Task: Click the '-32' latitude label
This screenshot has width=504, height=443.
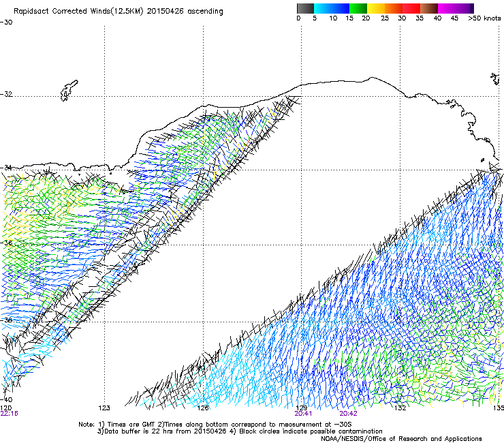Action: pyautogui.click(x=6, y=94)
